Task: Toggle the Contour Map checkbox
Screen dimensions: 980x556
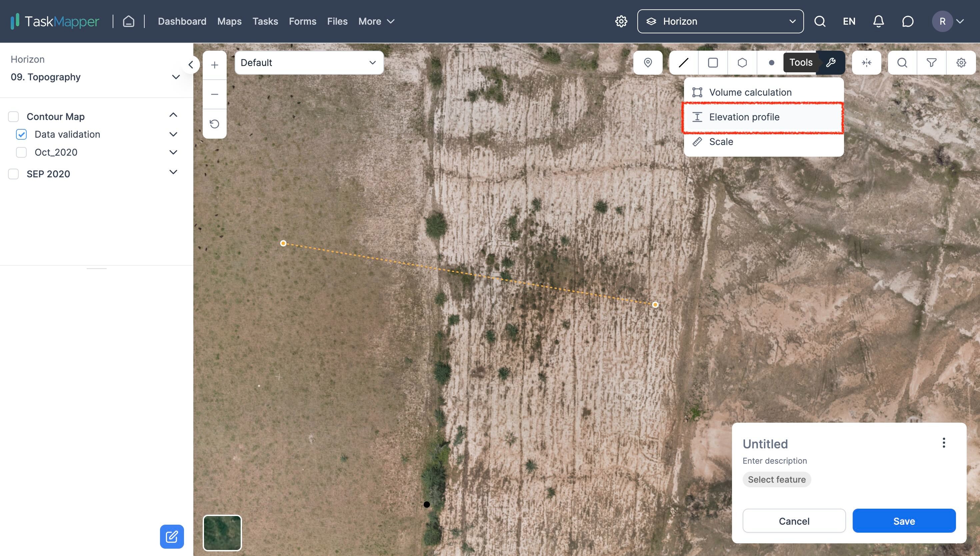Action: click(x=13, y=116)
